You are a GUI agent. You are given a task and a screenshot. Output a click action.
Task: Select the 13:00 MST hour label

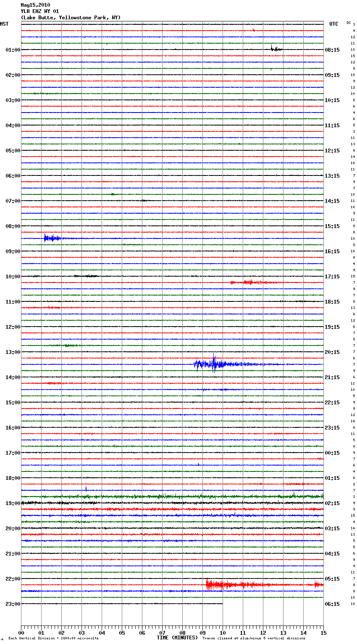click(13, 352)
